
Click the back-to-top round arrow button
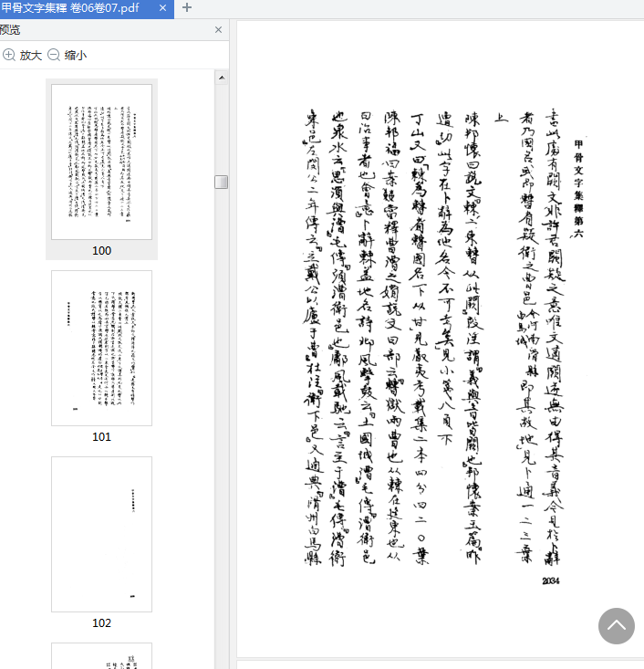coord(617,626)
